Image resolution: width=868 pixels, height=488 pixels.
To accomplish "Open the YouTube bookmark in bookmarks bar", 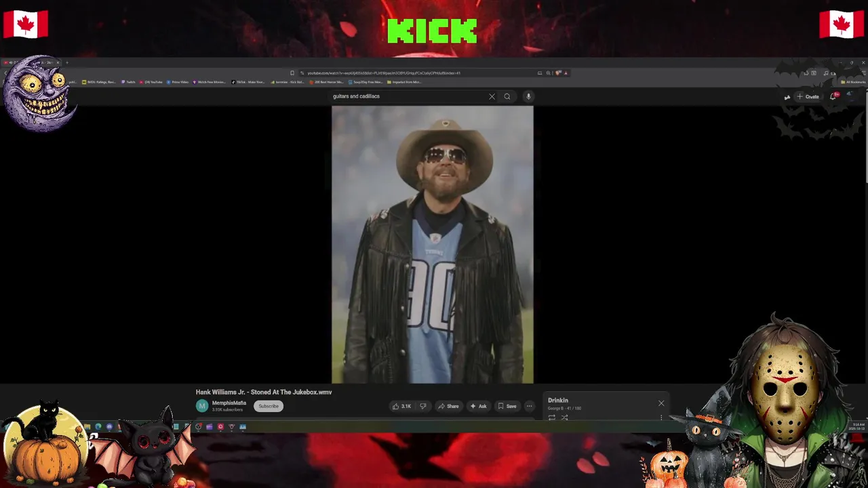I will click(151, 82).
